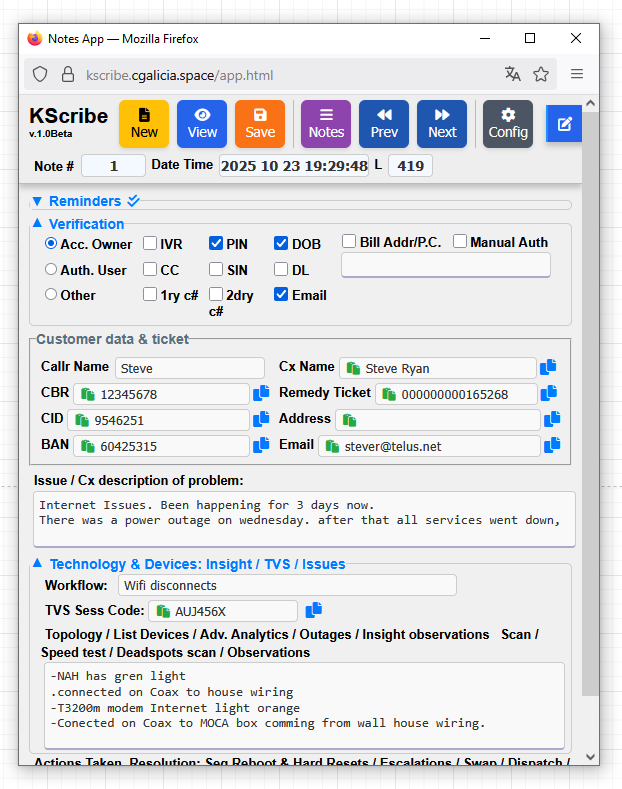Copy the Cx Name value with blue icon
Viewport: 622px width, 789px height.
(x=548, y=367)
